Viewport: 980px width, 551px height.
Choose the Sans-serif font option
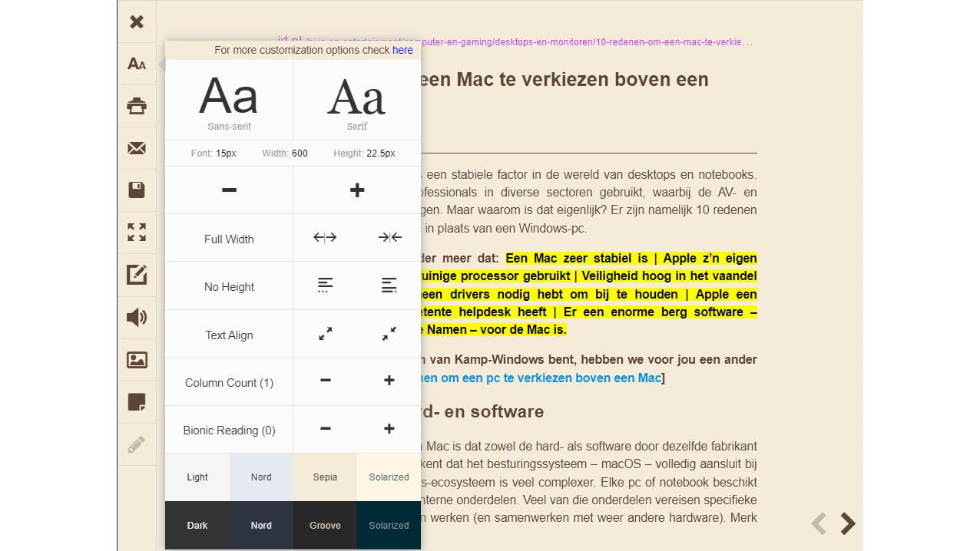click(229, 100)
